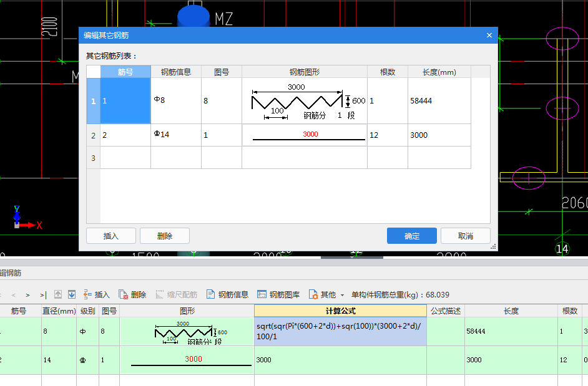This screenshot has height=386, width=588.
Task: Open 钢筋图库 library
Action: [x=278, y=294]
